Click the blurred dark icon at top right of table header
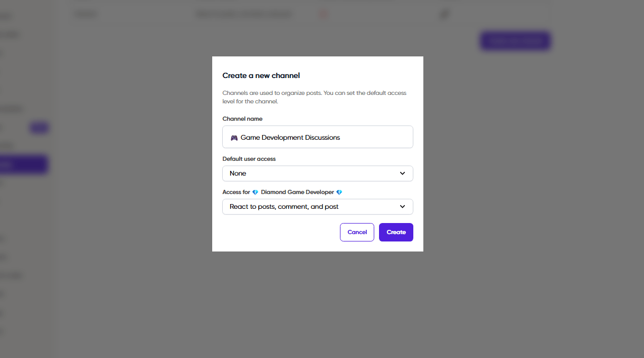The width and height of the screenshot is (644, 358). (444, 14)
